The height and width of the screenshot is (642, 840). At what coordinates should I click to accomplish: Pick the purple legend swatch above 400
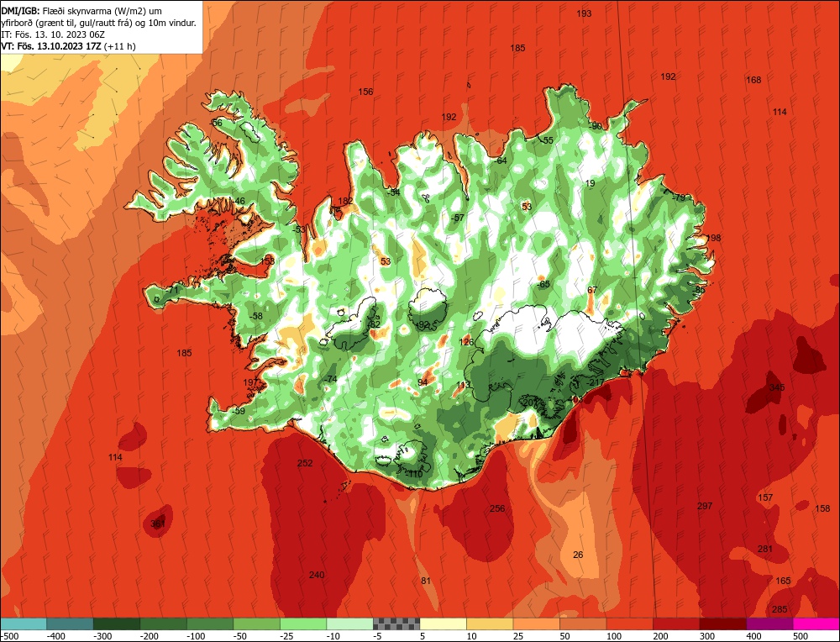click(x=769, y=624)
